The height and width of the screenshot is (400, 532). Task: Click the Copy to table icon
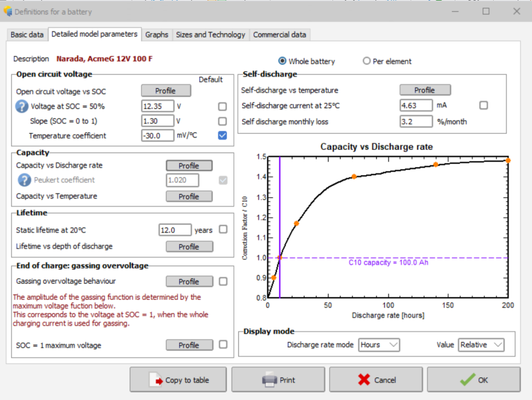(157, 380)
